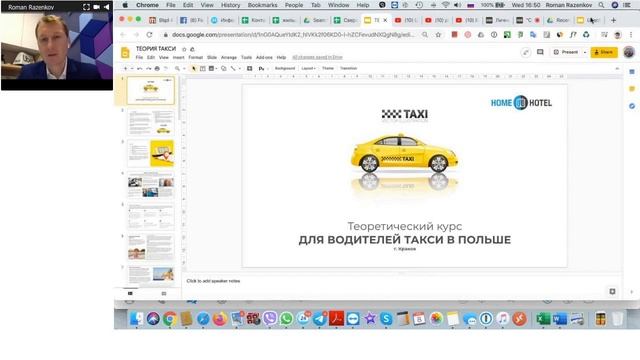Open the Add-ons menu
Screen dimensions: 640x360
tap(264, 58)
